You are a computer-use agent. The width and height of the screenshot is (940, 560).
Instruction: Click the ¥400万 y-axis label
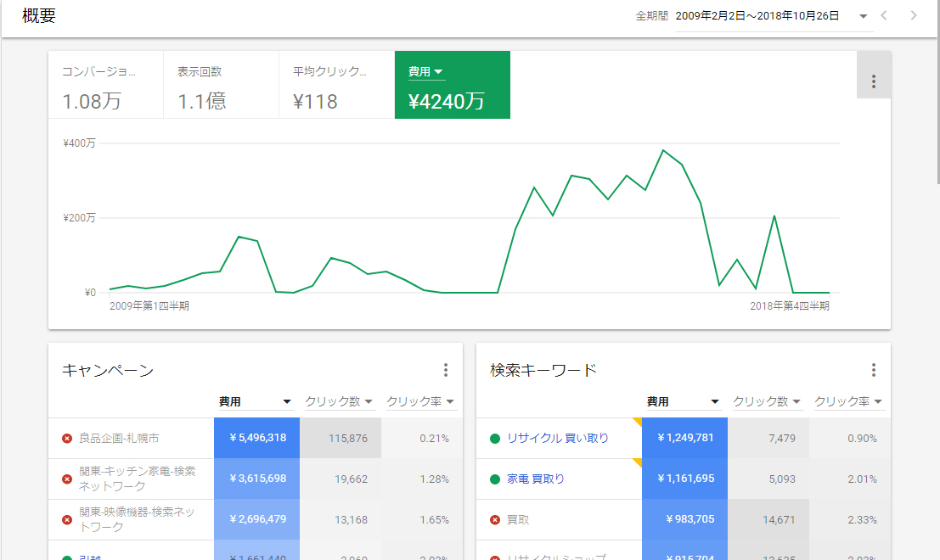[x=79, y=143]
